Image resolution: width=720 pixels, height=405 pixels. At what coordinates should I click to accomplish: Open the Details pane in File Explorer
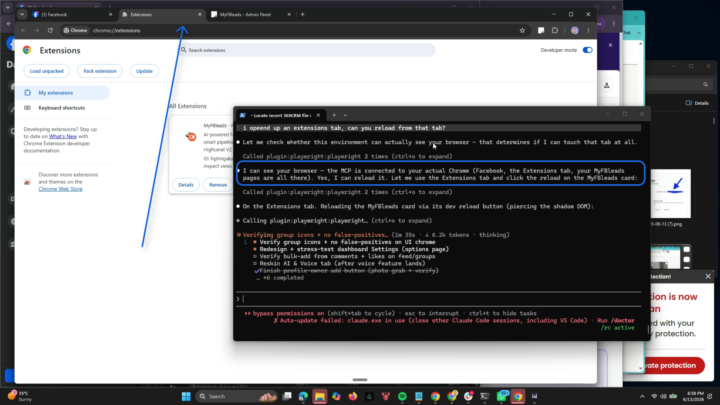coord(697,103)
